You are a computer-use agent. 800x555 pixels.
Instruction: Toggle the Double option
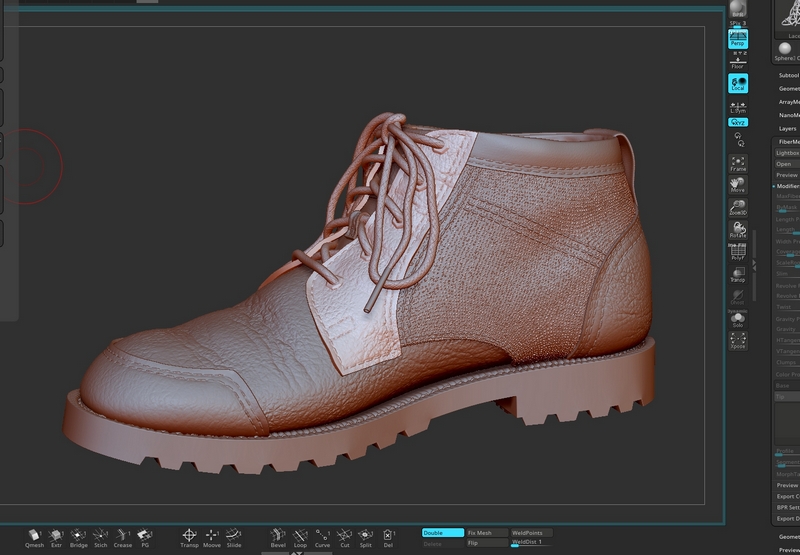coord(442,533)
